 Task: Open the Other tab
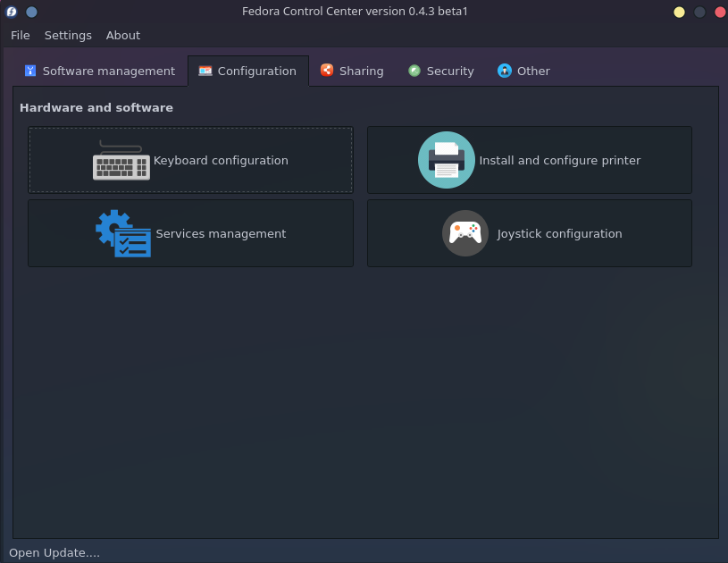pyautogui.click(x=523, y=71)
